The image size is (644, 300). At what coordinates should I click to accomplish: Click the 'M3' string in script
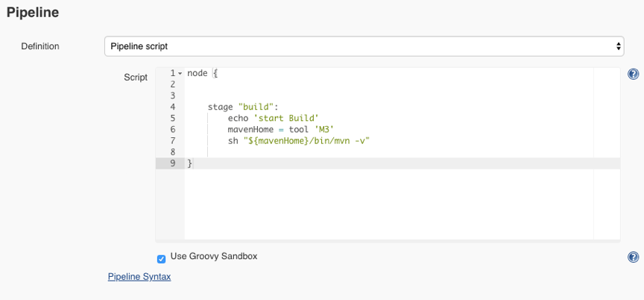pos(323,129)
